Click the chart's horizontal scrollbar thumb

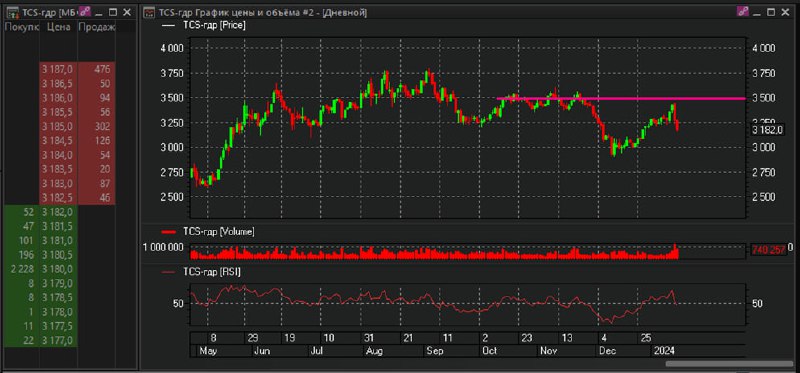click(730, 364)
